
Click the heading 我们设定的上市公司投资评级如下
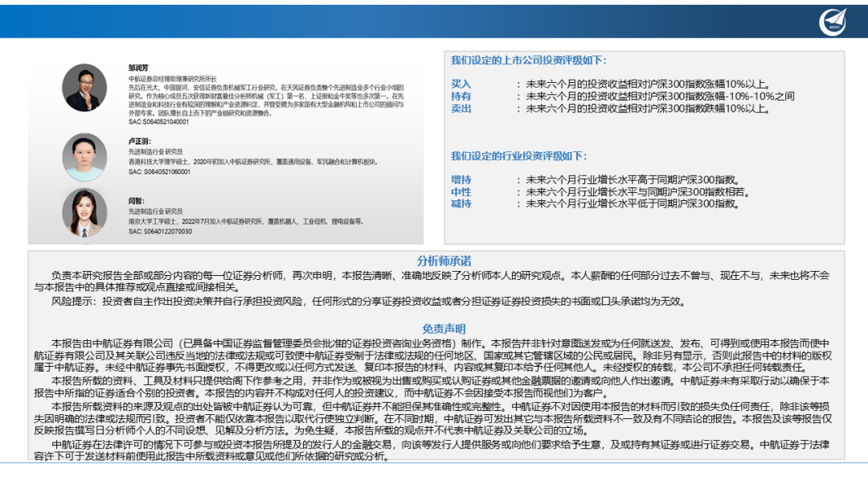click(x=529, y=60)
